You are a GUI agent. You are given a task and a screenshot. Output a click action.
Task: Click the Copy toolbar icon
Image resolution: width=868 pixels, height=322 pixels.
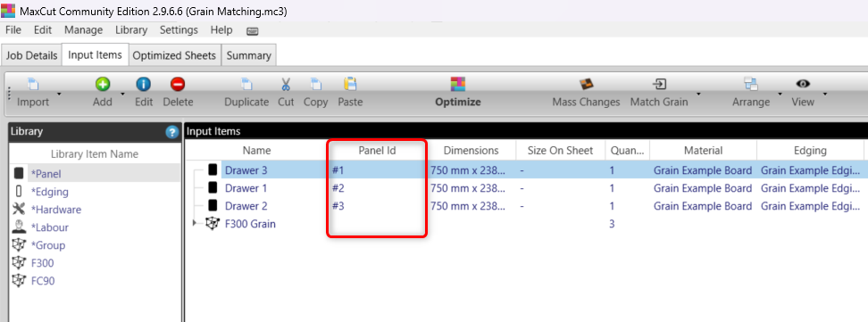coord(315,84)
